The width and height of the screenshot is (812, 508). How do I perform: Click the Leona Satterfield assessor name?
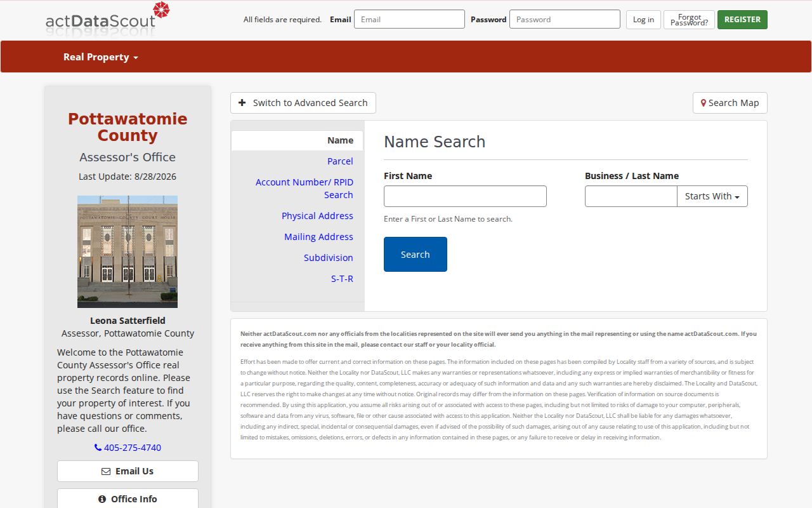pyautogui.click(x=128, y=321)
